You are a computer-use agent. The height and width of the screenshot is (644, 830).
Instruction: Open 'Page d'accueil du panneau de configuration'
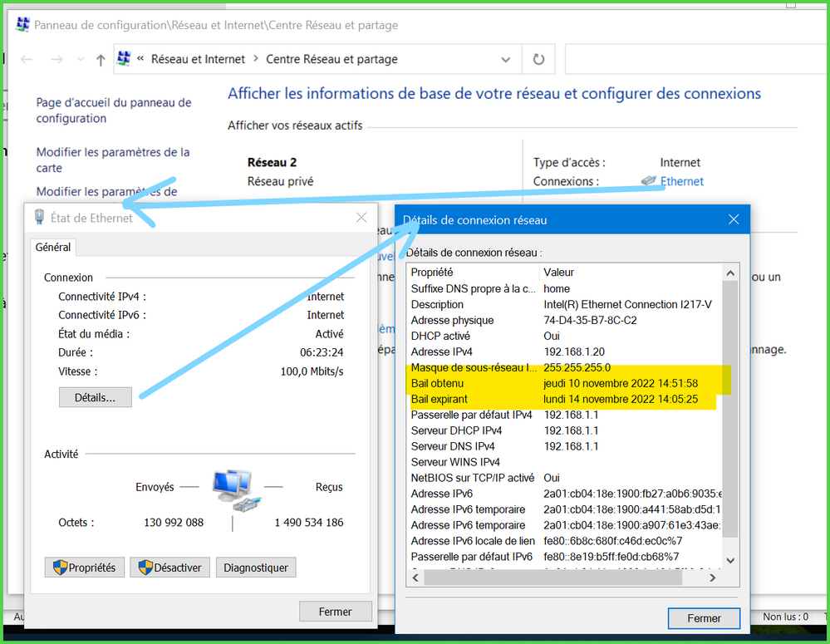click(114, 111)
